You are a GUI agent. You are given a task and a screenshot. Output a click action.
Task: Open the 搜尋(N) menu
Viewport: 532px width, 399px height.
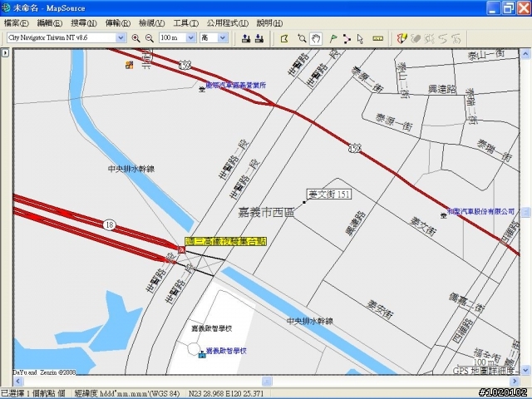[84, 23]
